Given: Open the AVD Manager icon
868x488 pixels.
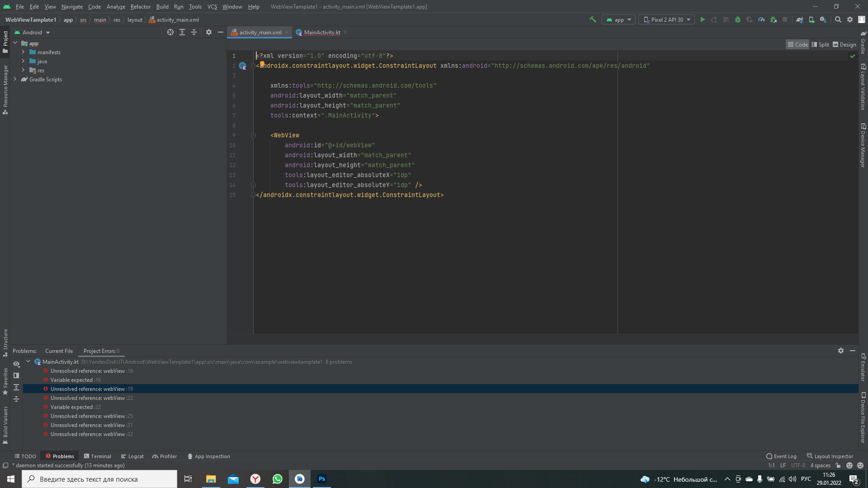Looking at the screenshot, I should pos(811,19).
